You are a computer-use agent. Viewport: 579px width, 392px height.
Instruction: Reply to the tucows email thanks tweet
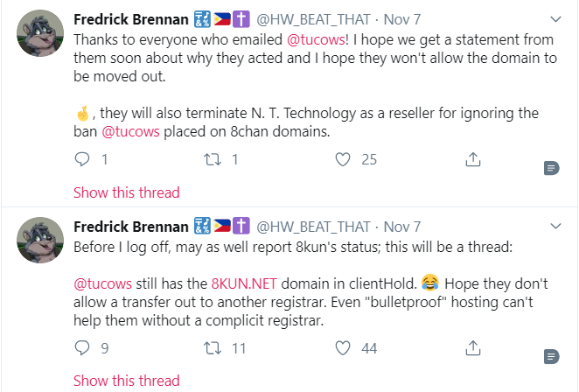click(82, 159)
